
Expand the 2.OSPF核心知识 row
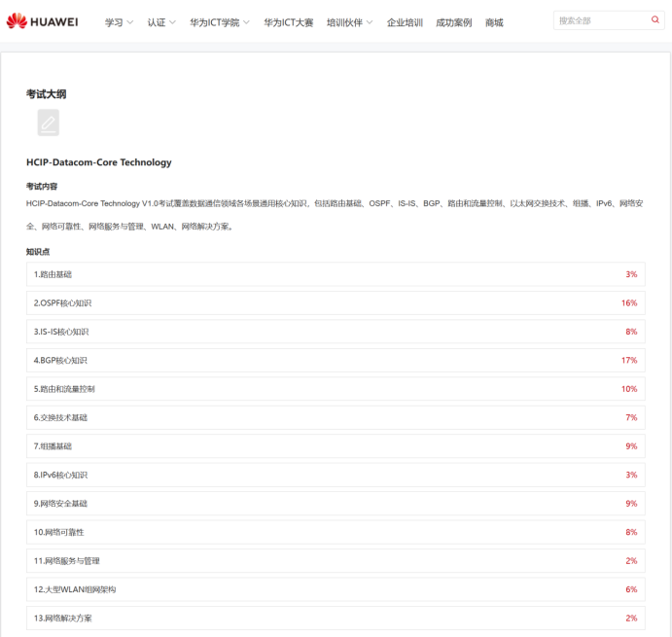(336, 303)
